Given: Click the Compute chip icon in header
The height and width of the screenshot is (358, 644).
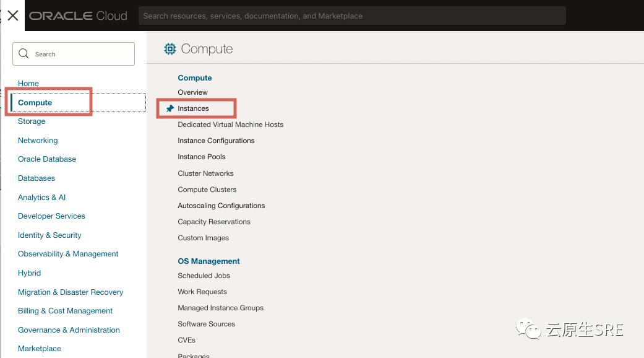Looking at the screenshot, I should (x=170, y=49).
